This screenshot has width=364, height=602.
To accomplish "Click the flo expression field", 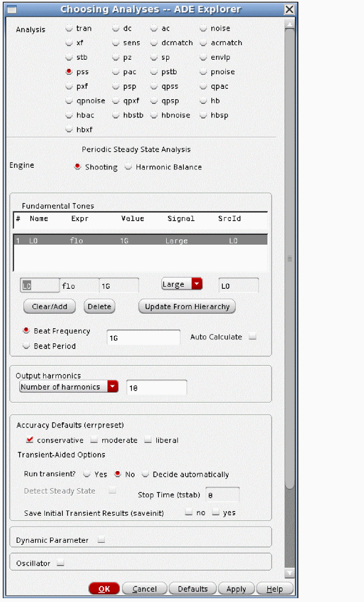I will 79,286.
